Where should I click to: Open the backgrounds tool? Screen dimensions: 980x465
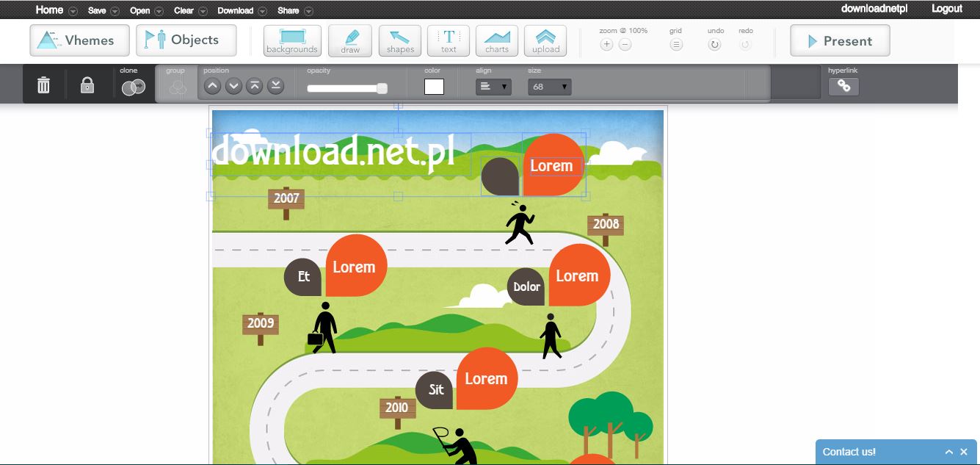292,41
